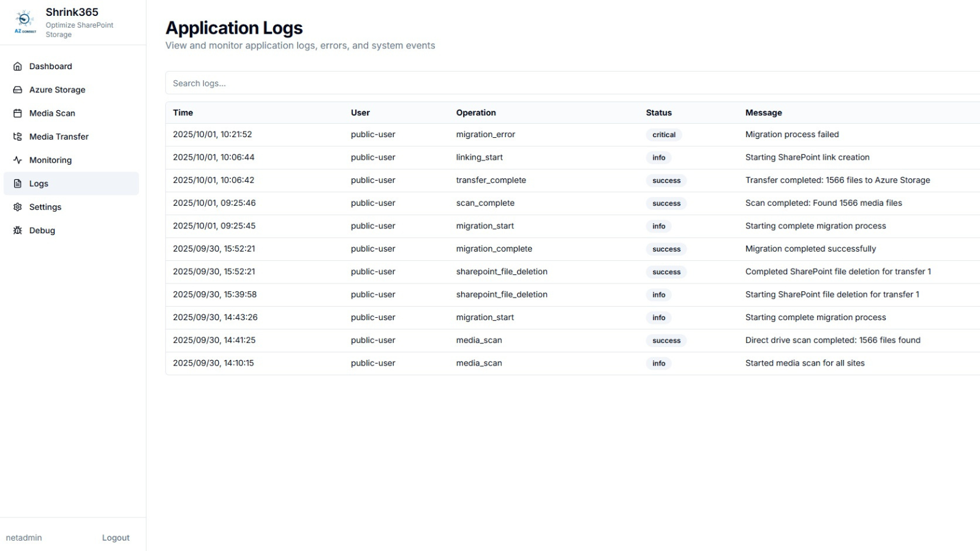This screenshot has height=551, width=980.
Task: Click the transfer_complete operation cell
Action: (491, 180)
